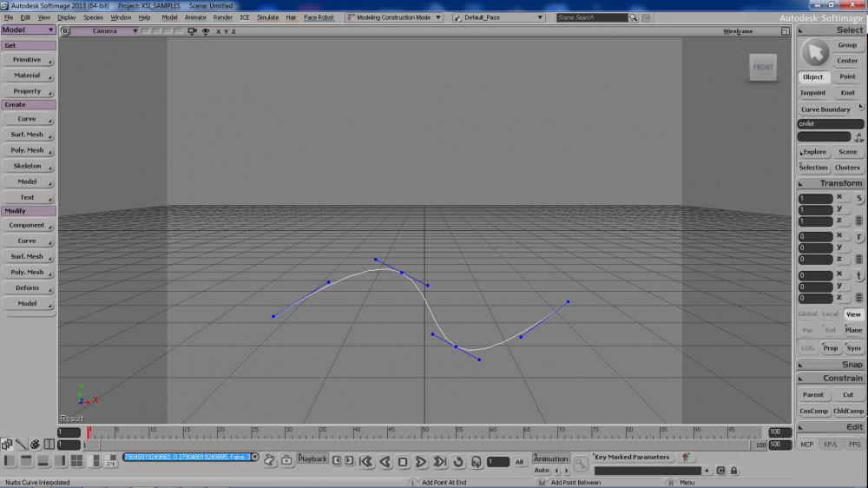
Task: Switch transform mode to View
Action: (853, 314)
